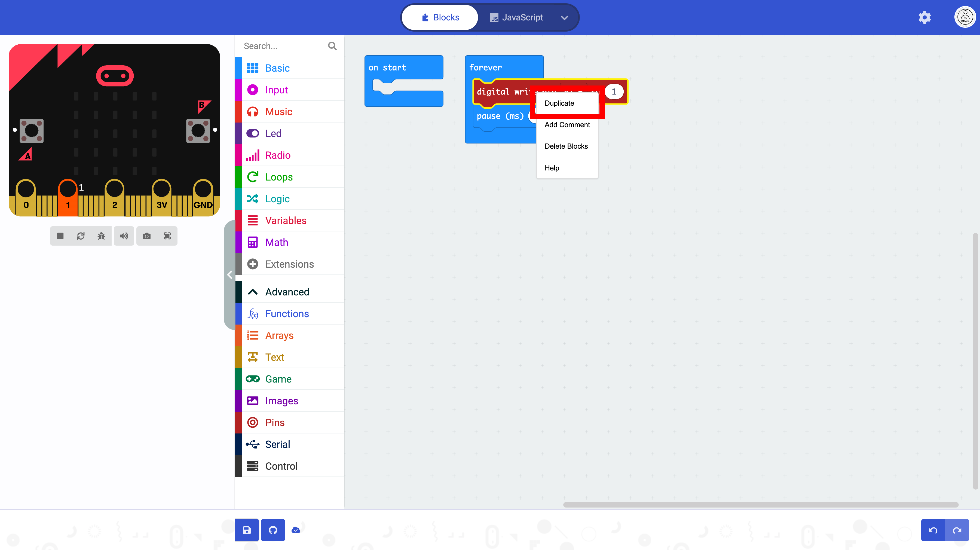Launch simulator in full screen

click(x=167, y=236)
